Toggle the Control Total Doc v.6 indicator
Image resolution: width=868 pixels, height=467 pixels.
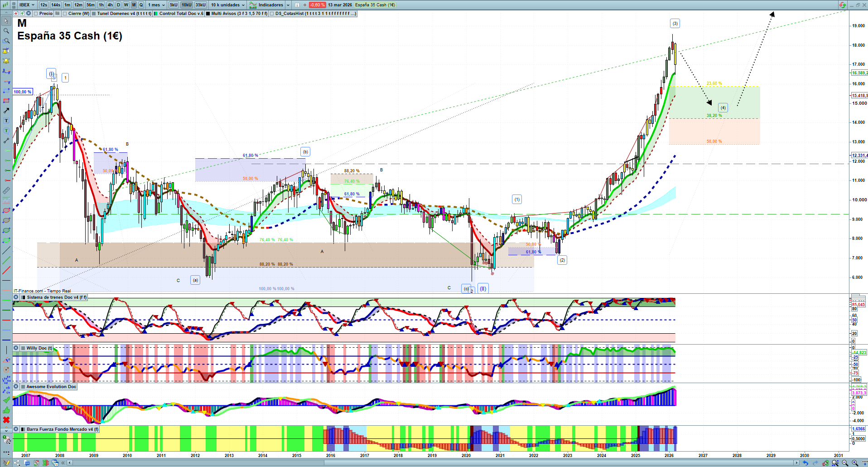(x=156, y=14)
